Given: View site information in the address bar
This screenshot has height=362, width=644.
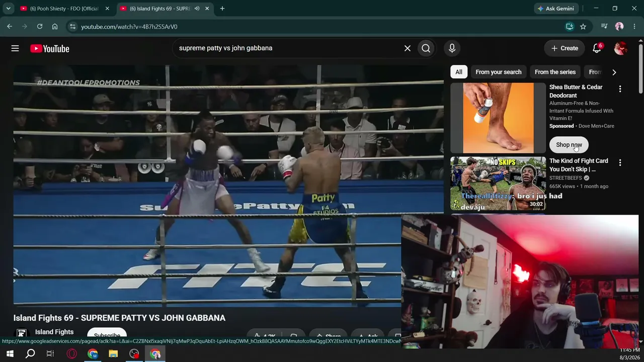Looking at the screenshot, I should tap(72, 27).
